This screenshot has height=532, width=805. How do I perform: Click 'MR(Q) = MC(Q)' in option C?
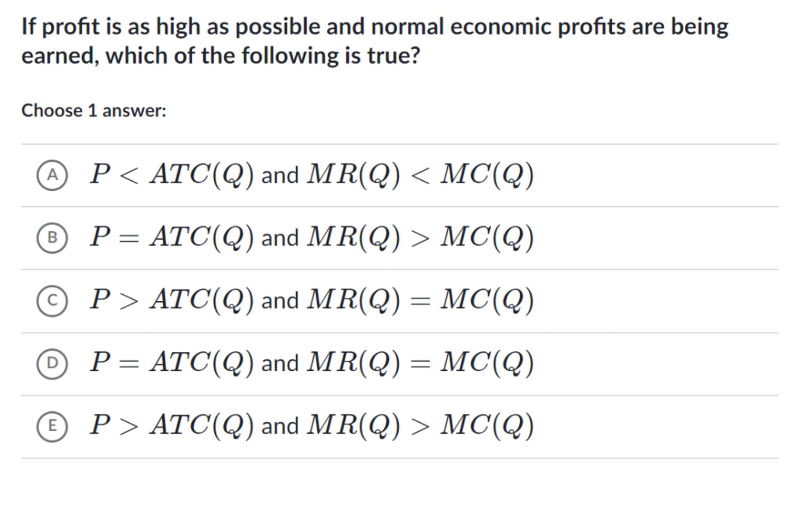coord(420,300)
